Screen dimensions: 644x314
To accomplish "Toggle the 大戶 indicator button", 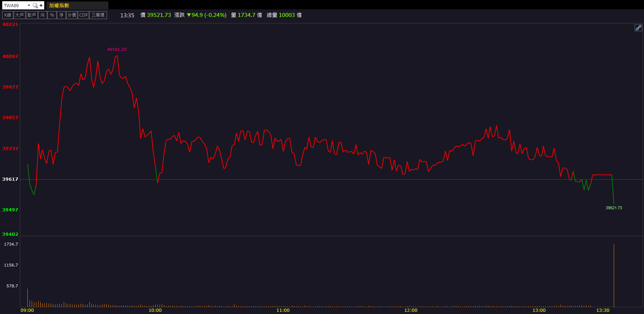I will point(19,15).
